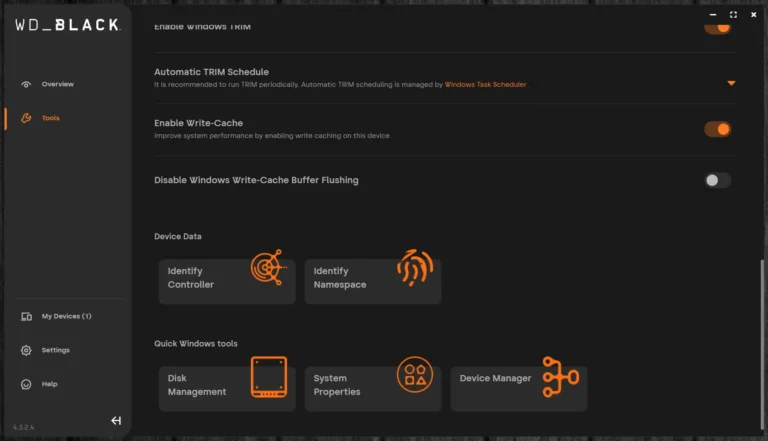Turn on Disable Windows Write-Cache Buffer Flushing
Viewport: 768px width, 441px height.
pyautogui.click(x=717, y=180)
